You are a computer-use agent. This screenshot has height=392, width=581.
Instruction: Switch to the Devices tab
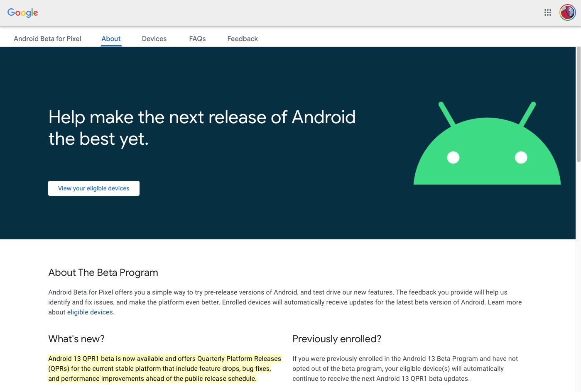point(154,39)
